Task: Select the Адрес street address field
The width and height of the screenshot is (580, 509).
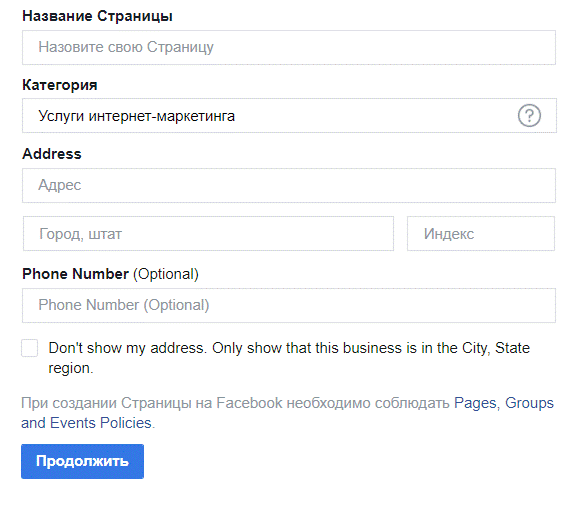Action: (289, 185)
